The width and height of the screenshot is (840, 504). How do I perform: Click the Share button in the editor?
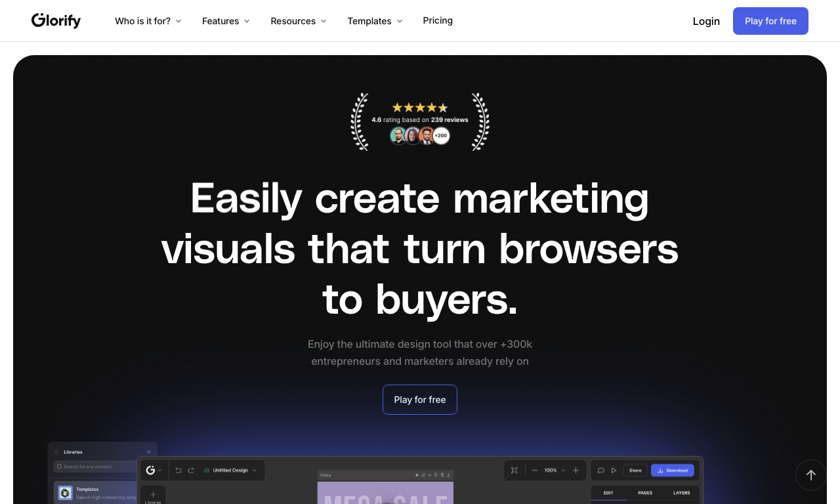point(635,470)
